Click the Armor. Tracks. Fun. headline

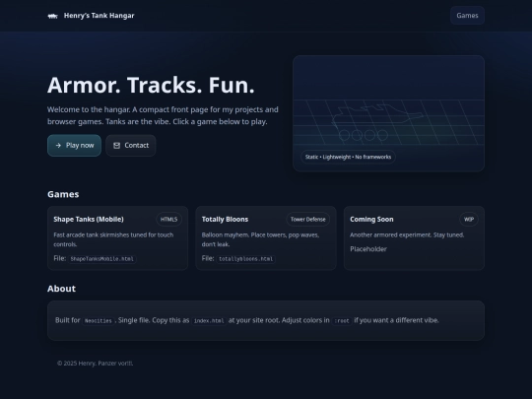point(151,85)
